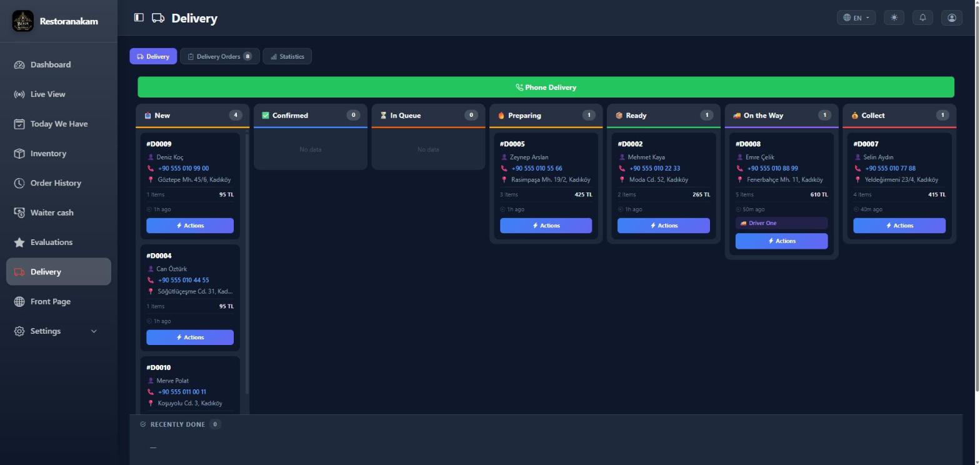Open Dashboard in the sidebar
This screenshot has width=980, height=465.
(x=59, y=64)
